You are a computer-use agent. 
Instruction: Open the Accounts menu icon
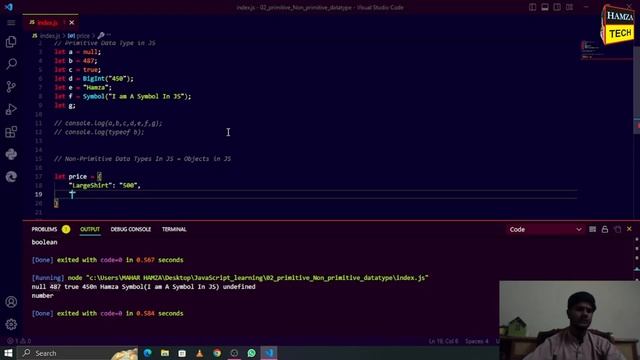pyautogui.click(x=11, y=302)
